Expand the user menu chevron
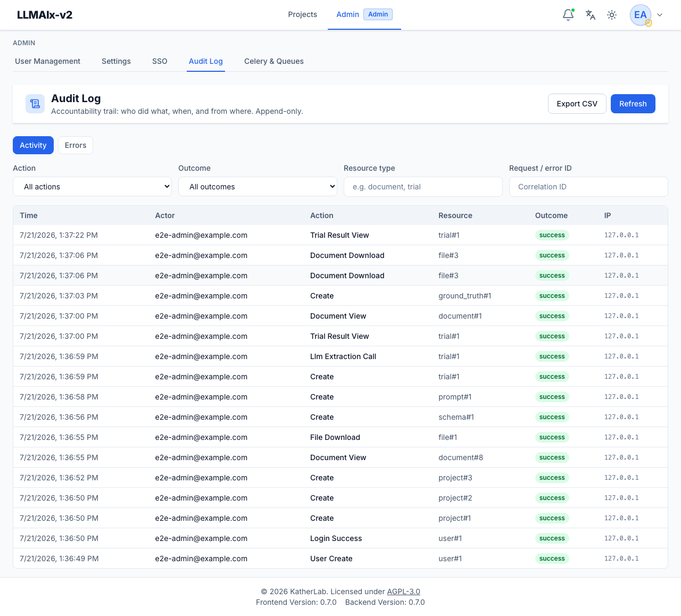 point(660,15)
